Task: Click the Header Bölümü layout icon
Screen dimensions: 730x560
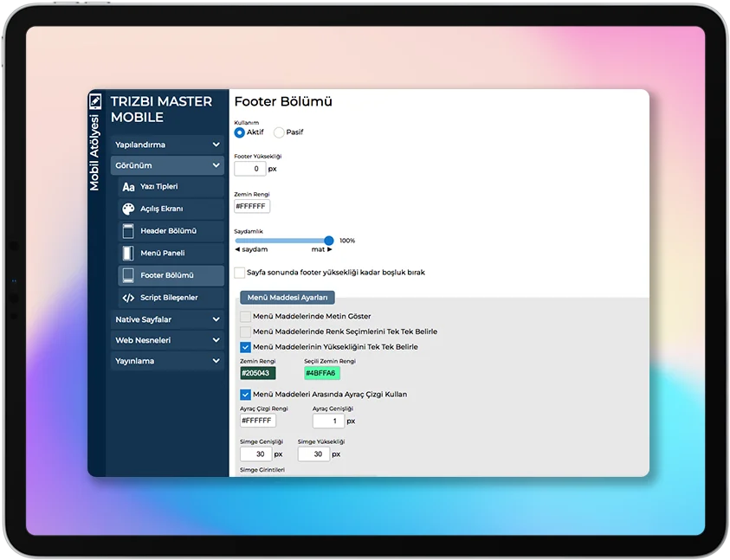Action: coord(128,231)
